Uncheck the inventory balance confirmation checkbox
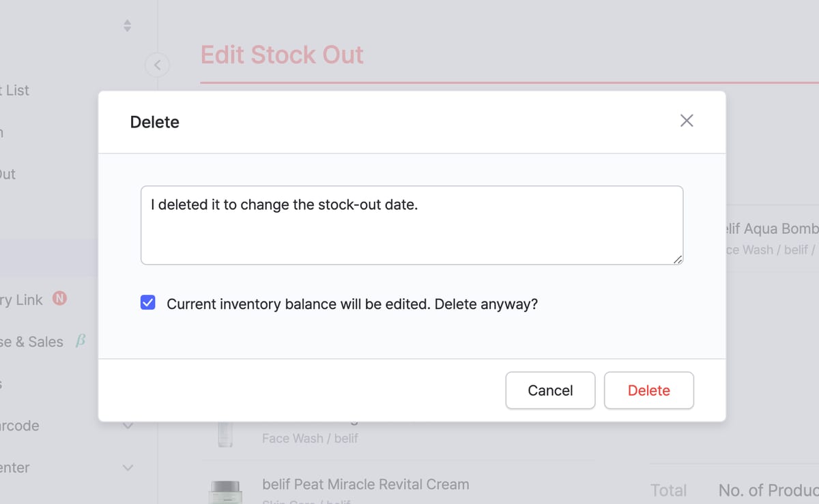Screen dimensions: 819x504 click(147, 302)
